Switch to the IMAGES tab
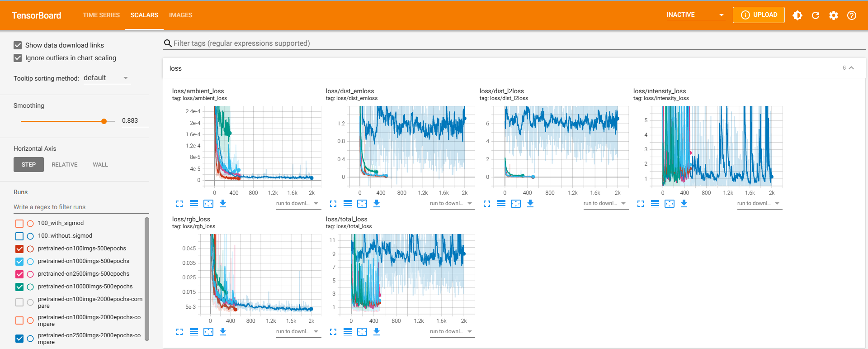 point(181,15)
